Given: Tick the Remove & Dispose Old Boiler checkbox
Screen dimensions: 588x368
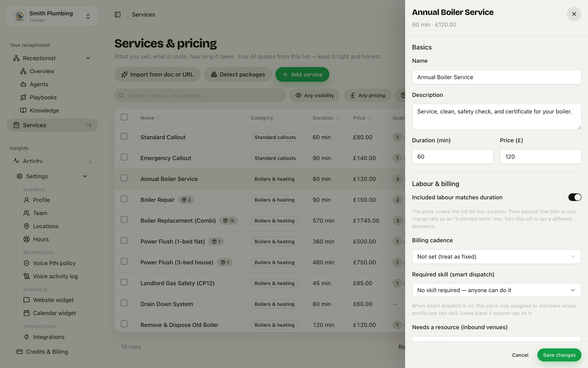Looking at the screenshot, I should (x=124, y=324).
